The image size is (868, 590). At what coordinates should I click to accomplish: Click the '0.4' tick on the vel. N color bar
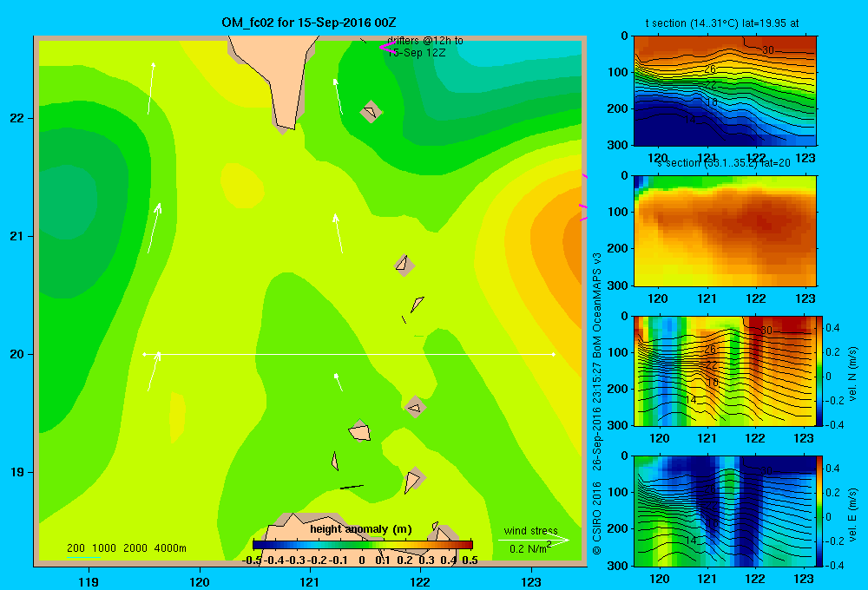tap(832, 328)
